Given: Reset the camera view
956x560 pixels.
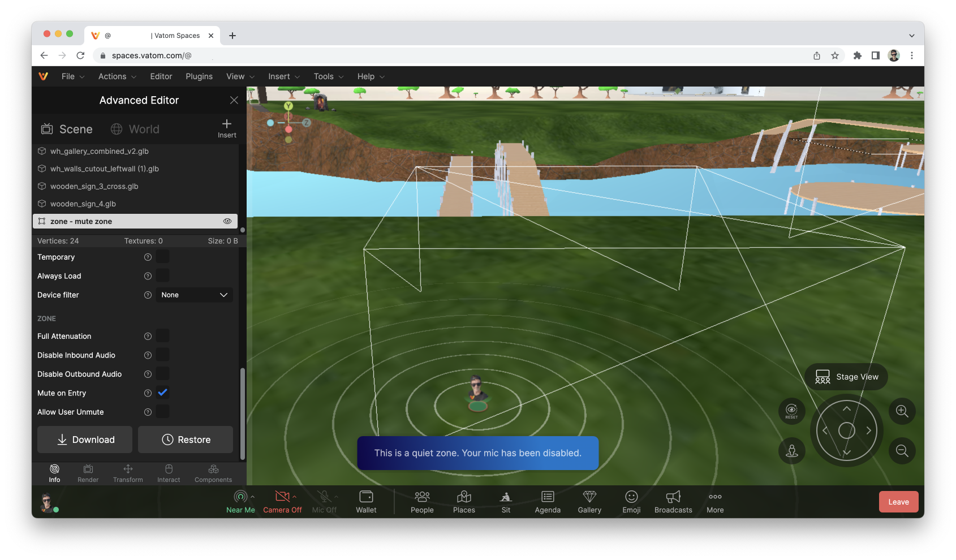Looking at the screenshot, I should click(792, 411).
